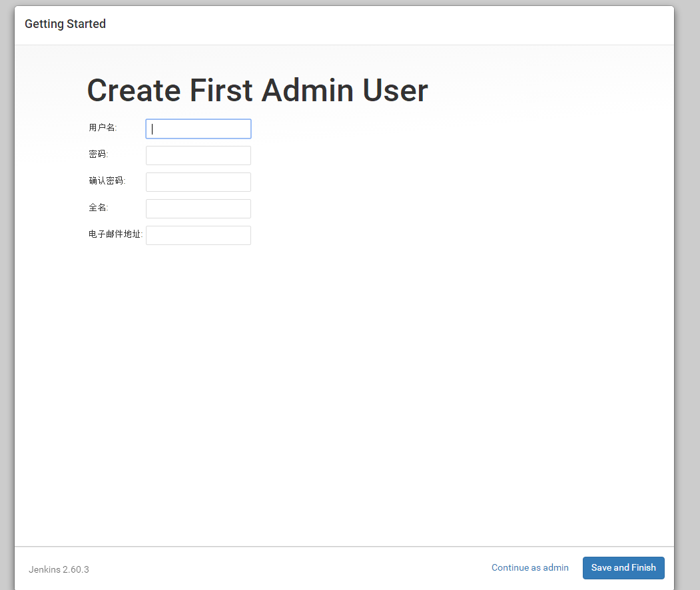The height and width of the screenshot is (590, 700).
Task: Click the Jenkins 2.60.3 version text
Action: click(x=59, y=570)
